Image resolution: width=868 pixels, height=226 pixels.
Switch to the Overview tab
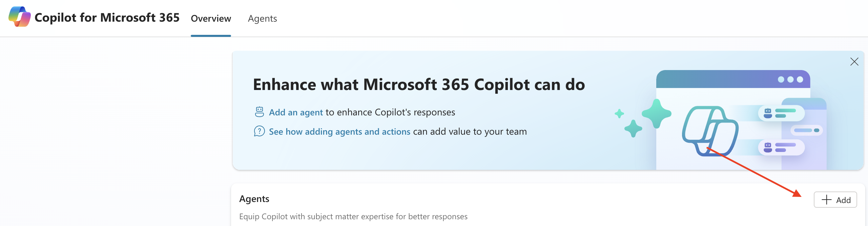click(x=211, y=19)
